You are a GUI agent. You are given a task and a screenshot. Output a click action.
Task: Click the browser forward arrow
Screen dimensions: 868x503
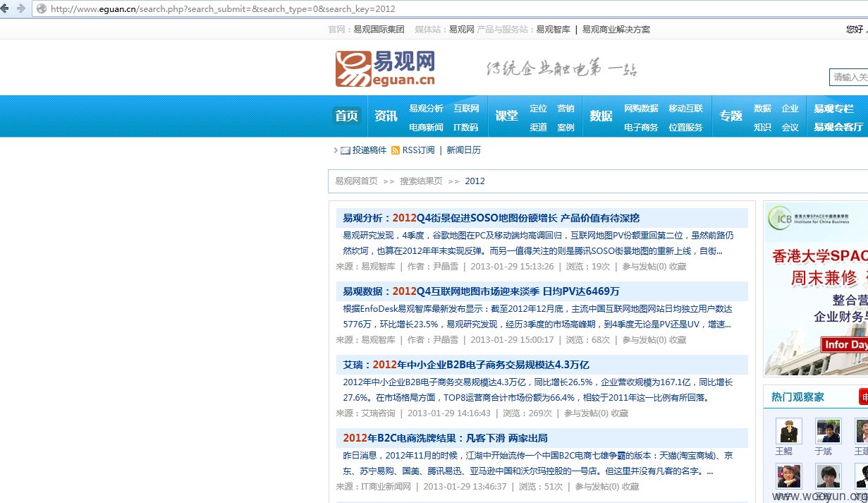coord(20,8)
